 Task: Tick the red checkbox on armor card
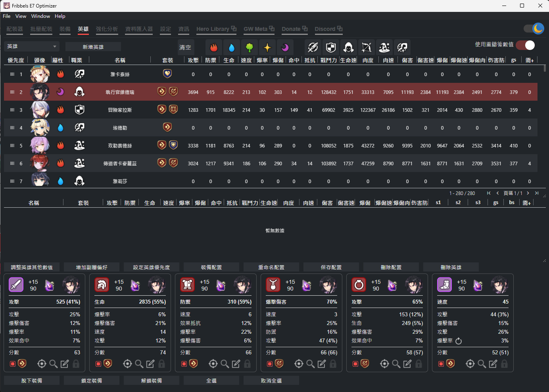184,364
